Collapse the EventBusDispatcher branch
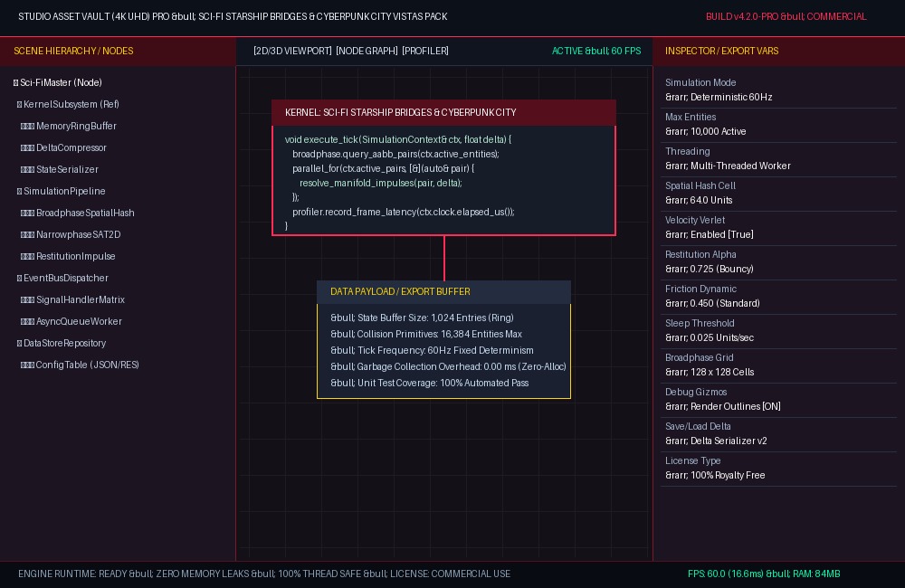This screenshot has width=905, height=588. pyautogui.click(x=19, y=278)
